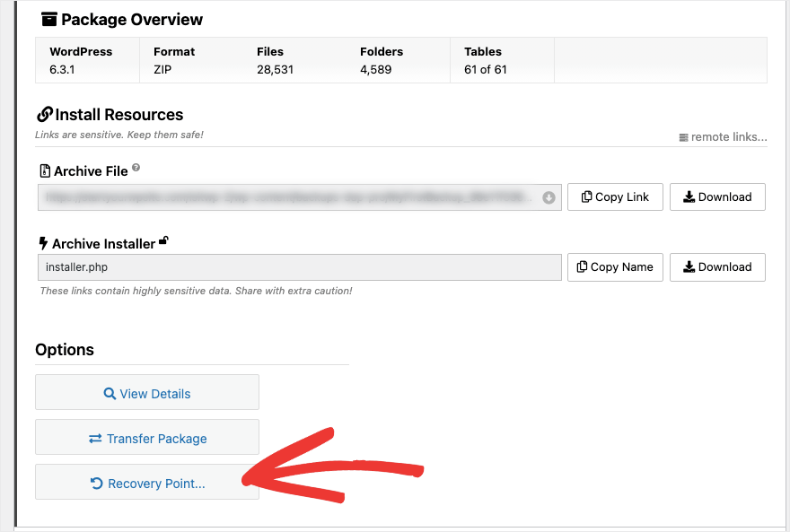Open View Details option
The width and height of the screenshot is (790, 532).
click(x=147, y=392)
